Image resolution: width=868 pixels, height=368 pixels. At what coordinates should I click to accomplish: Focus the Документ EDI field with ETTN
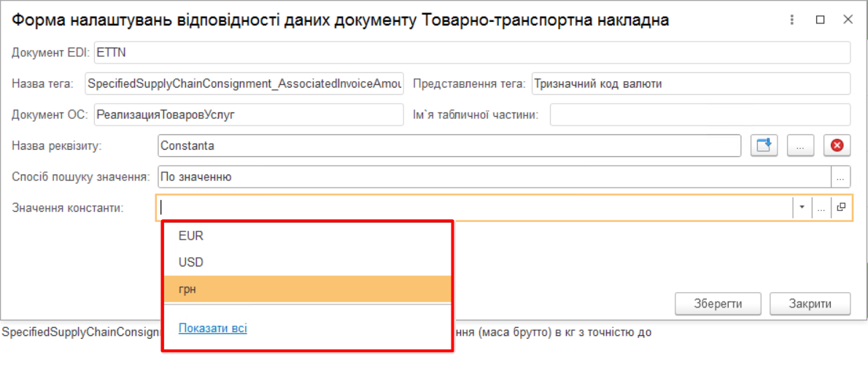pos(471,53)
